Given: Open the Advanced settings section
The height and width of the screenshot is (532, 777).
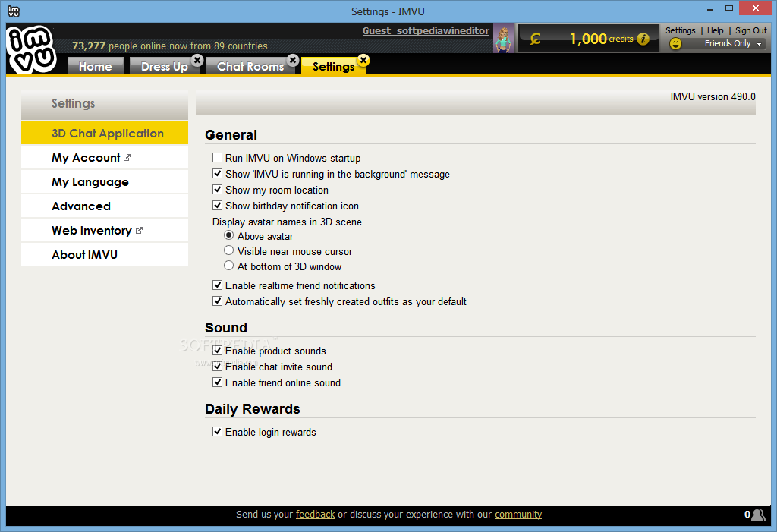Looking at the screenshot, I should coord(105,206).
